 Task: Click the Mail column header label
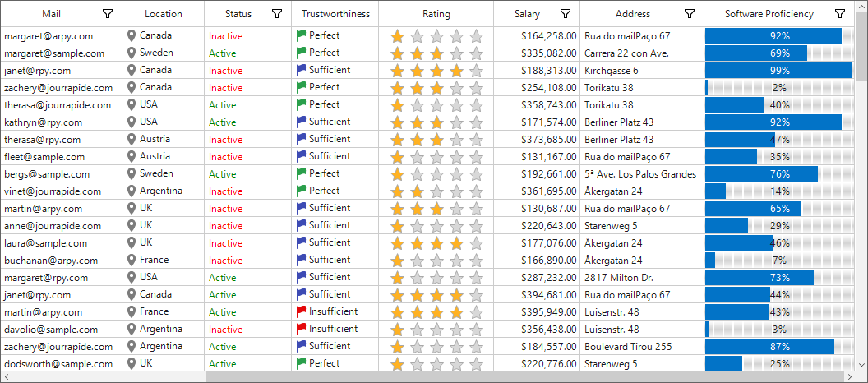point(51,14)
